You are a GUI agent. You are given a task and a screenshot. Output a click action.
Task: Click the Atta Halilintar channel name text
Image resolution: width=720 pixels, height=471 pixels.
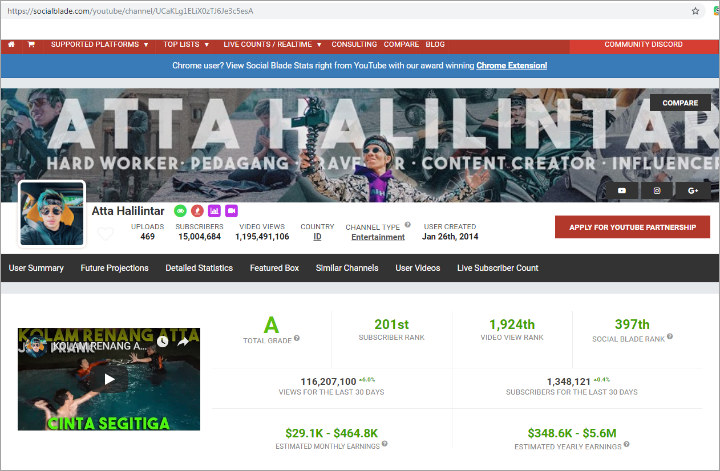click(x=128, y=211)
